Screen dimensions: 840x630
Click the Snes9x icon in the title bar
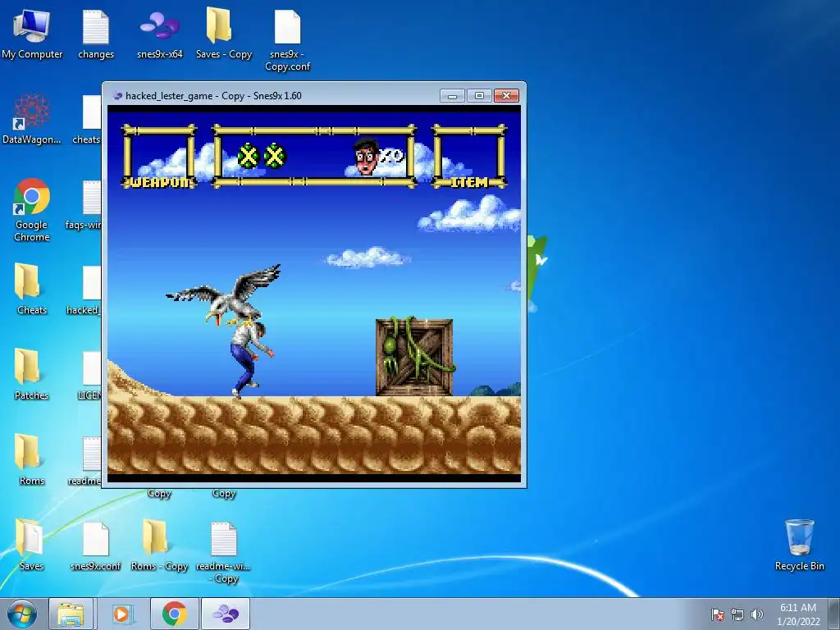pyautogui.click(x=117, y=96)
